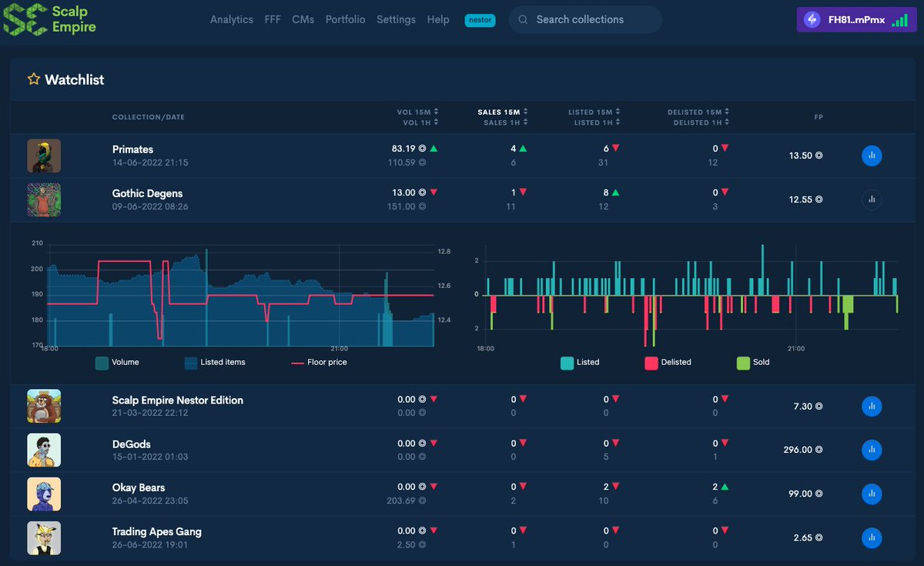This screenshot has width=924, height=566.
Task: Focus the Search collections field
Action: 585,19
